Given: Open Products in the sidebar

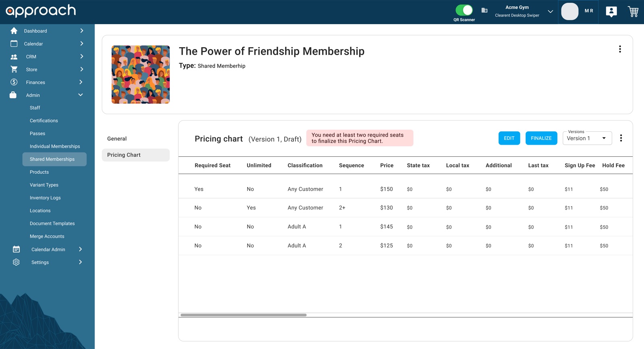Looking at the screenshot, I should (x=39, y=172).
